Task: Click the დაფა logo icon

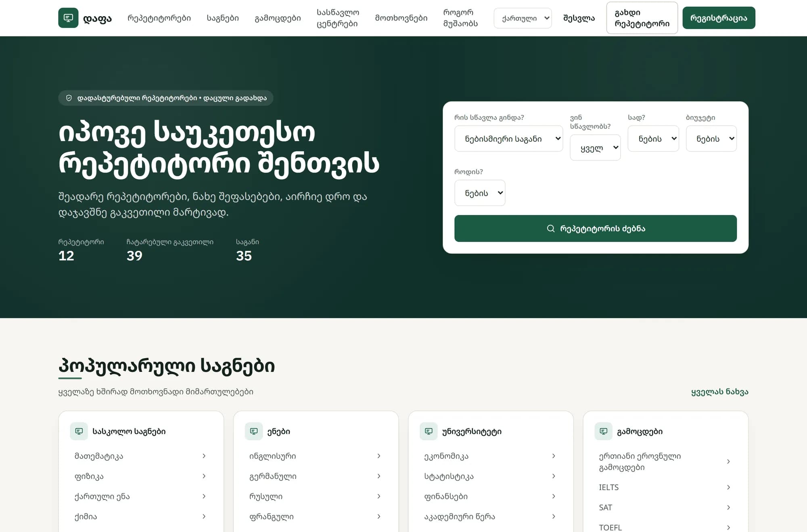Action: point(68,18)
